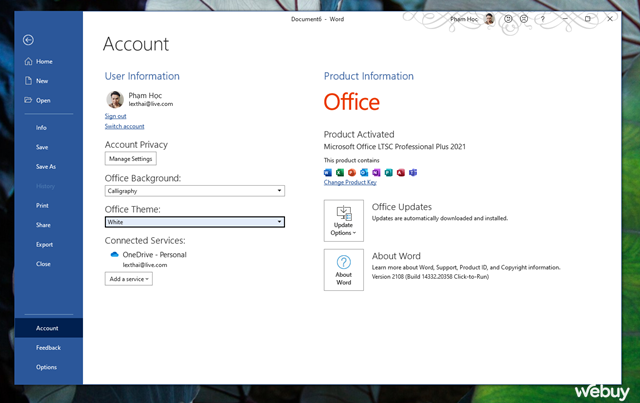Open Options at the sidebar bottom
The image size is (640, 403).
(47, 367)
